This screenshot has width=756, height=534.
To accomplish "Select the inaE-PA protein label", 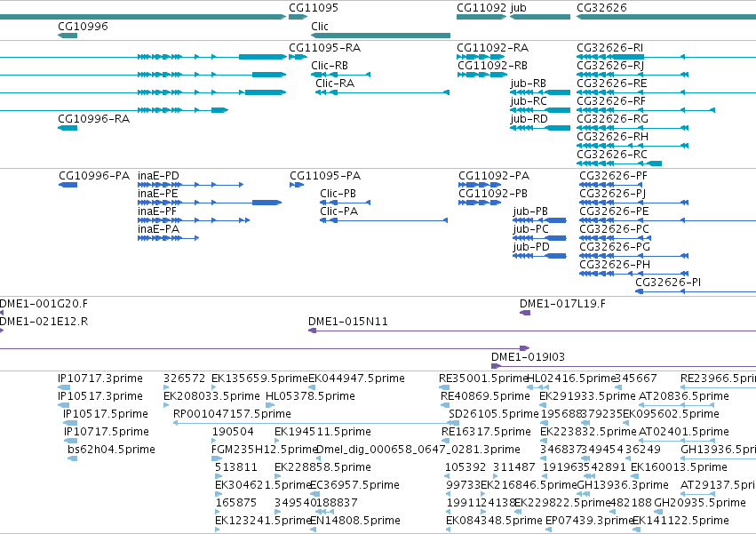I will pyautogui.click(x=158, y=229).
